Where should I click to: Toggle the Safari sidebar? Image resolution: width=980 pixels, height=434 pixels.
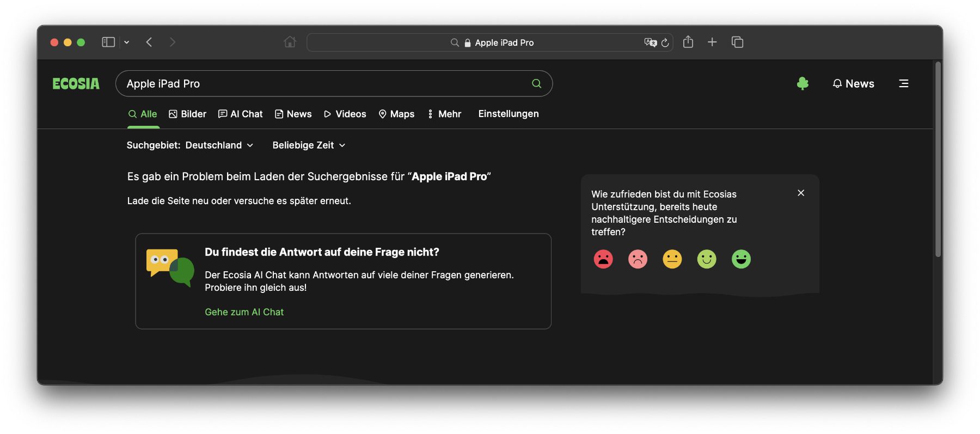pos(108,42)
